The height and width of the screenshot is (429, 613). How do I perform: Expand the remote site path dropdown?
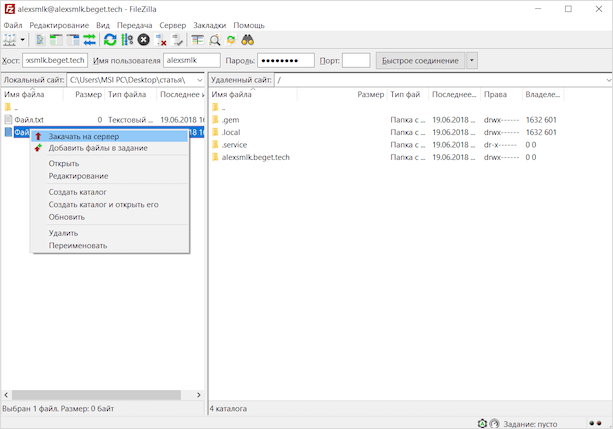[607, 80]
